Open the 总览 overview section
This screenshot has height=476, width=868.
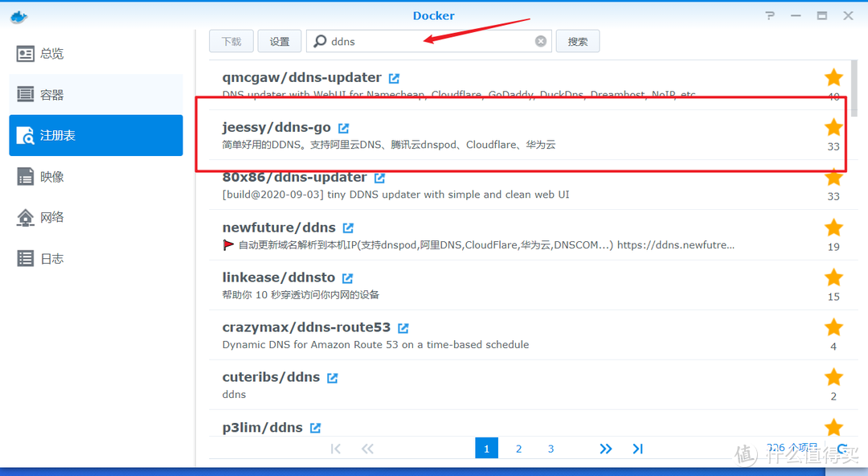(96, 54)
